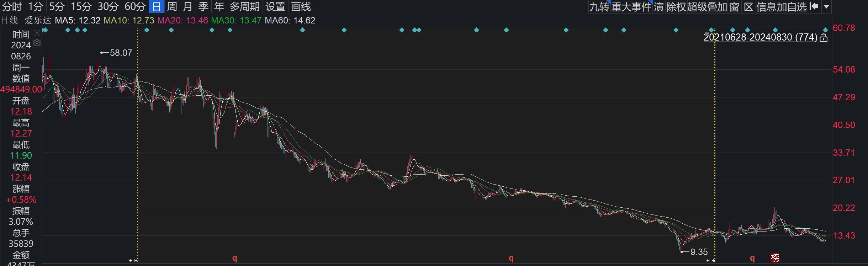Open 设置 chart settings
The image size is (868, 266).
pyautogui.click(x=275, y=6)
